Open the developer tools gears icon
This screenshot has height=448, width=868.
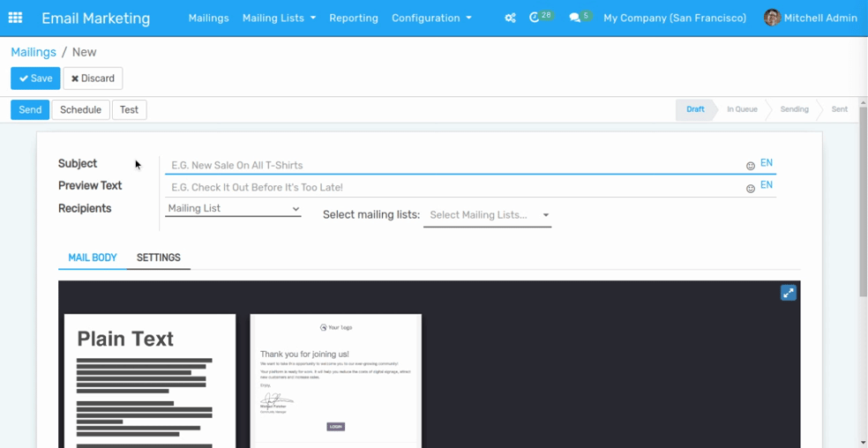(x=511, y=18)
